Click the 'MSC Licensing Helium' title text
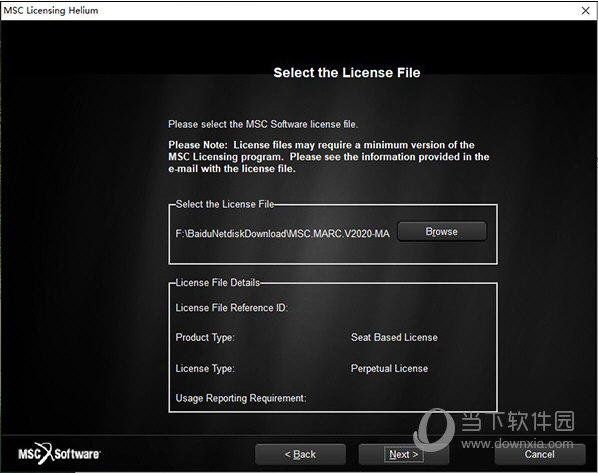This screenshot has width=598, height=473. (51, 10)
